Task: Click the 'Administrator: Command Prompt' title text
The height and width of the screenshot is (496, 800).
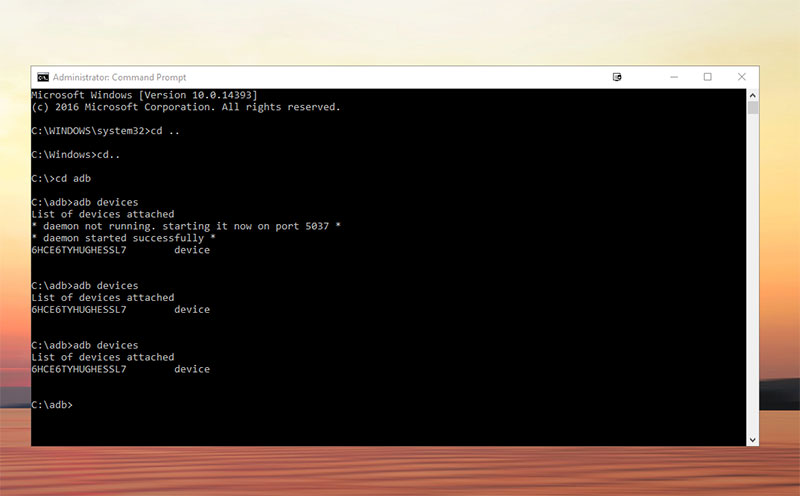Action: click(119, 78)
